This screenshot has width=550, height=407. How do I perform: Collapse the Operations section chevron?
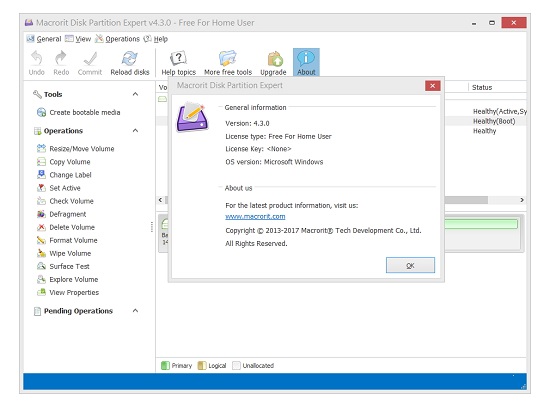click(x=135, y=131)
